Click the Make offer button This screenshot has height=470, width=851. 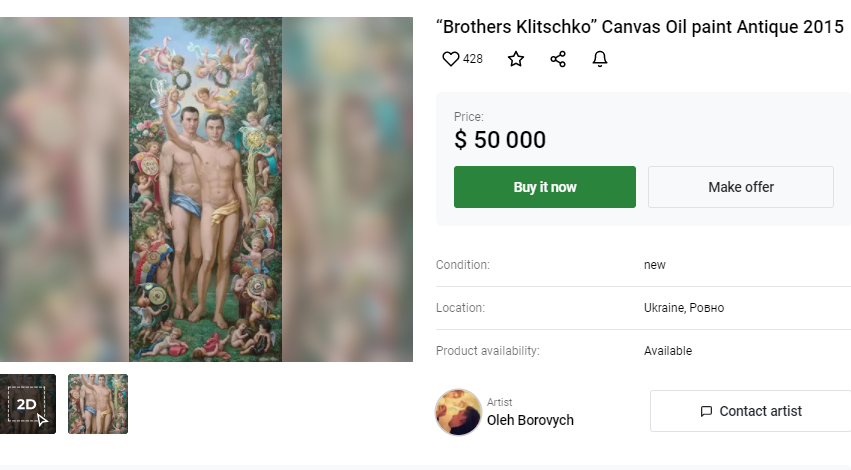tap(740, 187)
